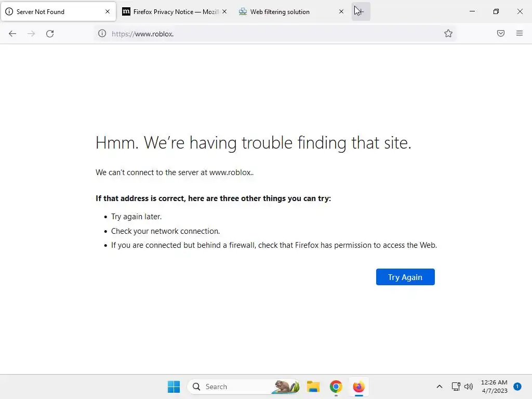This screenshot has width=532, height=399.
Task: Click the taskbar Search box
Action: point(244,387)
